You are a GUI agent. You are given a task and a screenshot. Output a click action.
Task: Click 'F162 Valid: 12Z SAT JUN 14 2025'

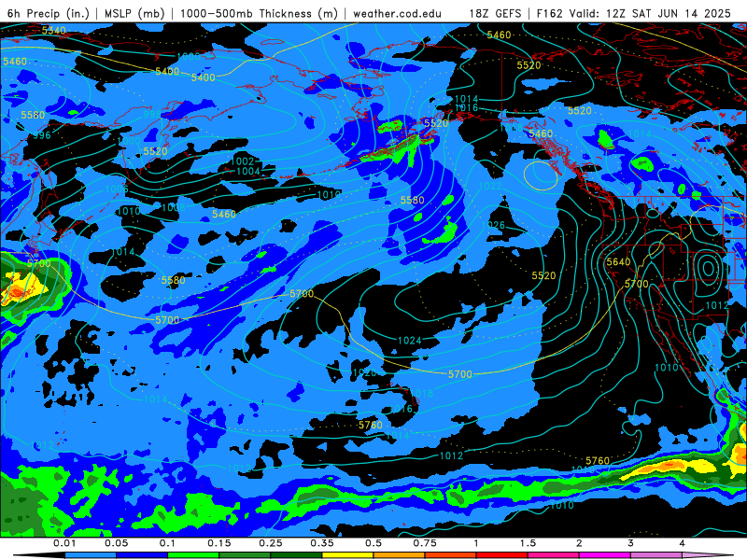634,13
